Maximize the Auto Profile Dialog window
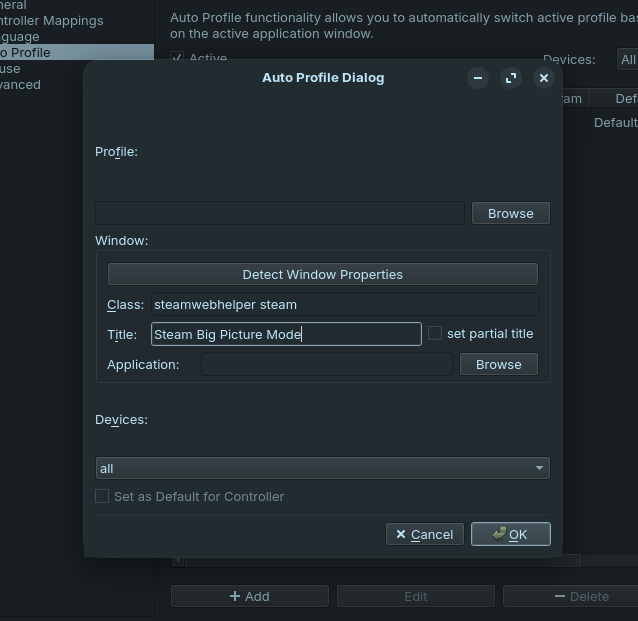 511,78
